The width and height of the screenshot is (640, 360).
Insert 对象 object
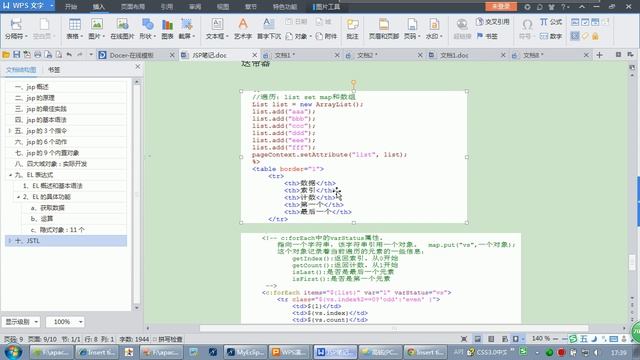coord(297,36)
